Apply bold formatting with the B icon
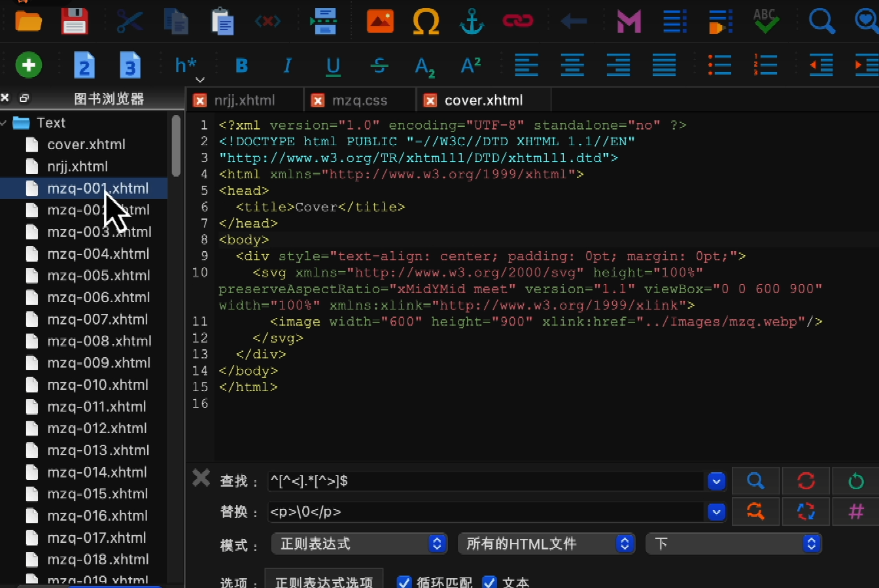 coord(241,65)
